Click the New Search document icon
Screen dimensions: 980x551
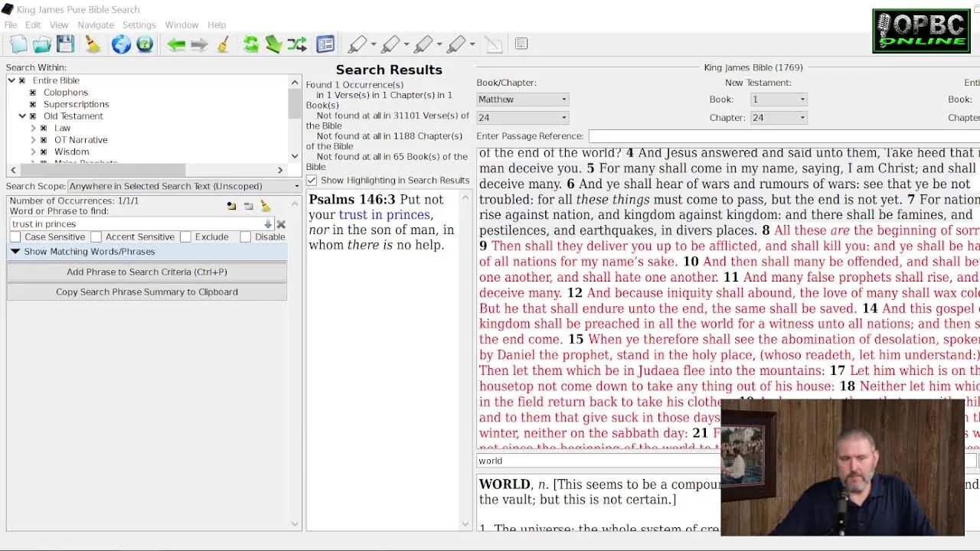[18, 44]
